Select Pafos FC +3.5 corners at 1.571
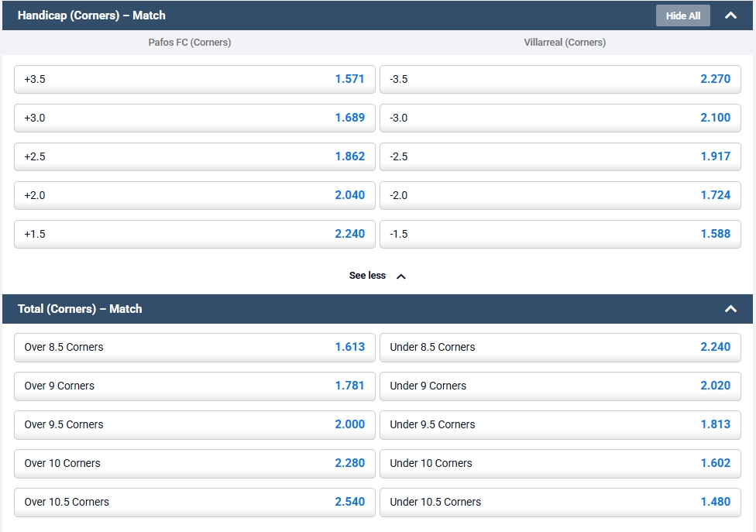Image resolution: width=756 pixels, height=532 pixels. 194,79
